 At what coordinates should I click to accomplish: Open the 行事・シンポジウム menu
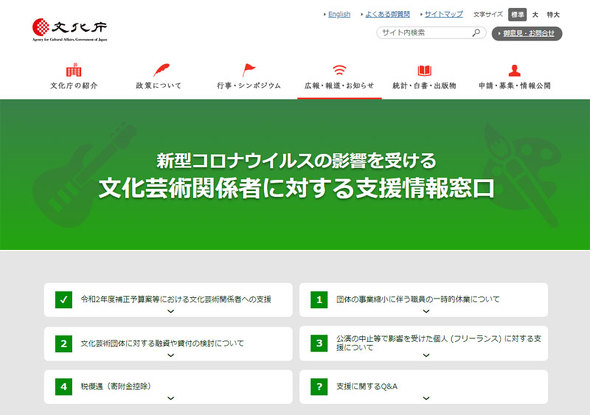pyautogui.click(x=249, y=86)
